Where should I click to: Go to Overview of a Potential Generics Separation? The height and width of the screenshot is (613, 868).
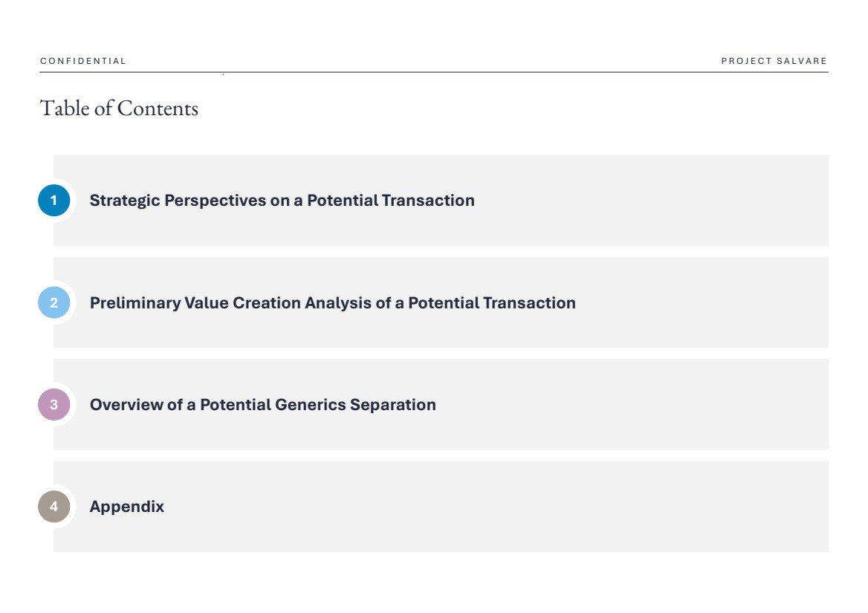coord(262,405)
